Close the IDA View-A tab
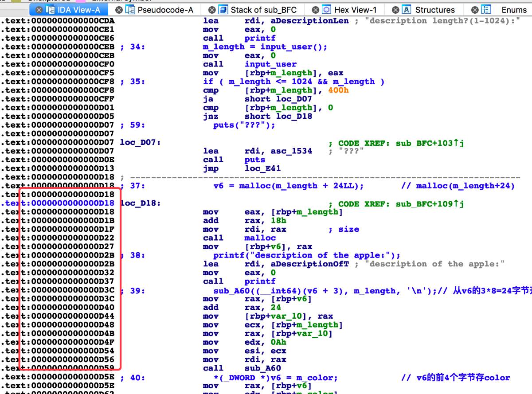 (39, 10)
